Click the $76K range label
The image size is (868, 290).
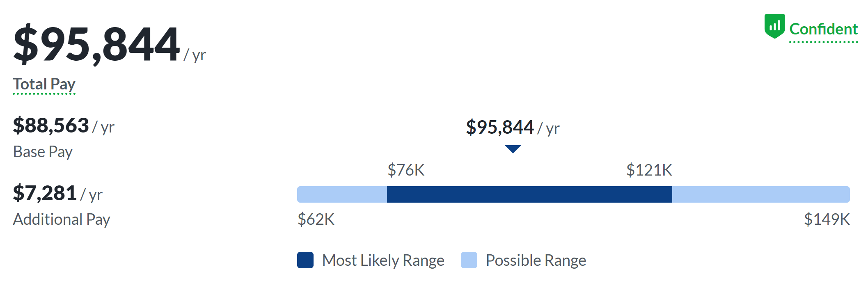(x=406, y=170)
